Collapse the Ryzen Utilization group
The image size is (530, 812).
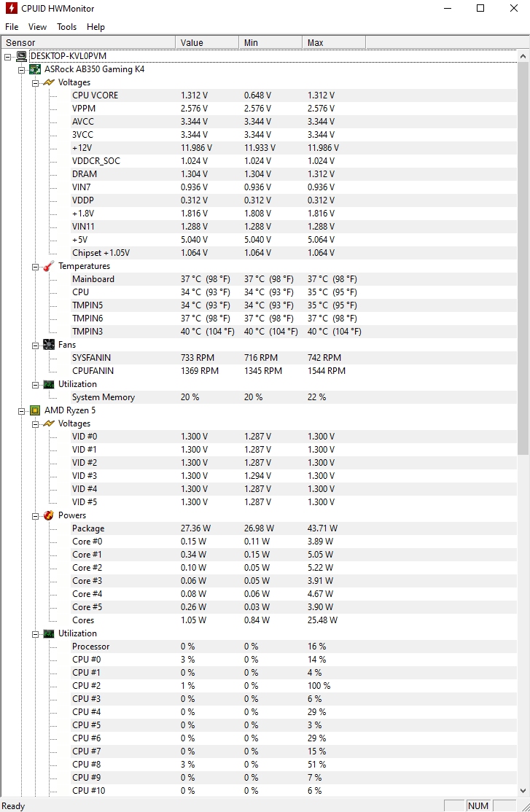[35, 634]
